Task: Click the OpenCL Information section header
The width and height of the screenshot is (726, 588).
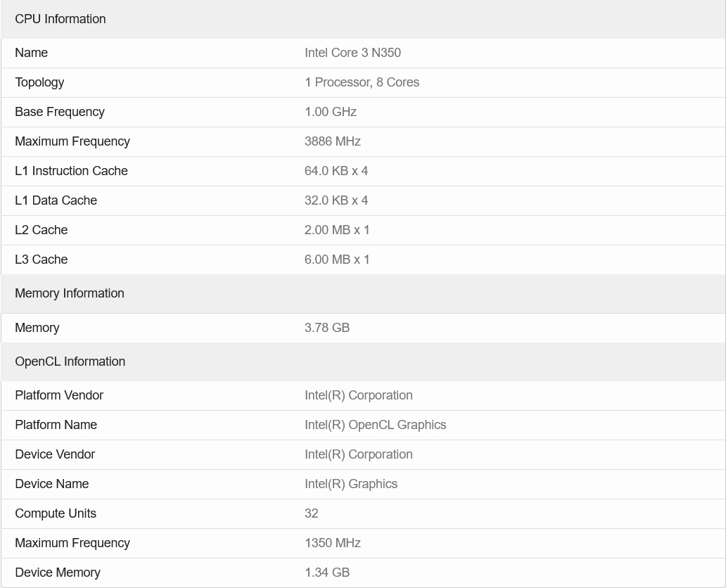Action: (70, 362)
